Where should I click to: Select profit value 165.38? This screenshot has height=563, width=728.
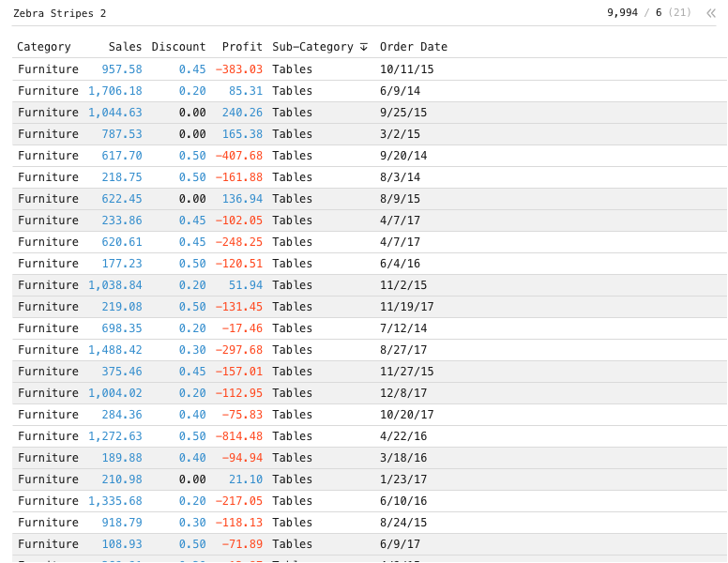coord(242,134)
